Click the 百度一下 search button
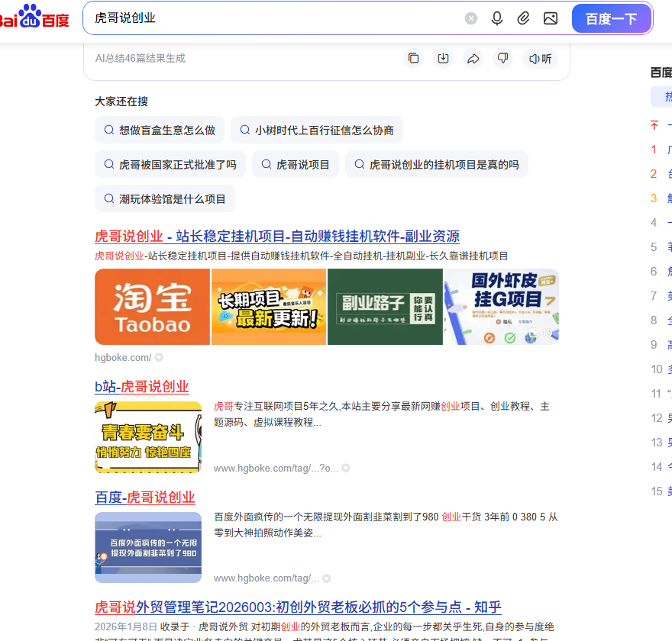Image resolution: width=672 pixels, height=641 pixels. pos(611,18)
